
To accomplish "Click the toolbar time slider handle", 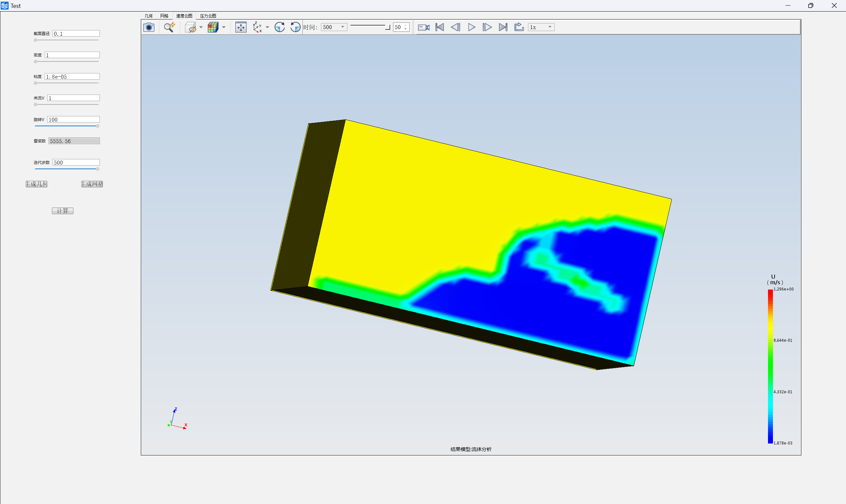I will [387, 27].
